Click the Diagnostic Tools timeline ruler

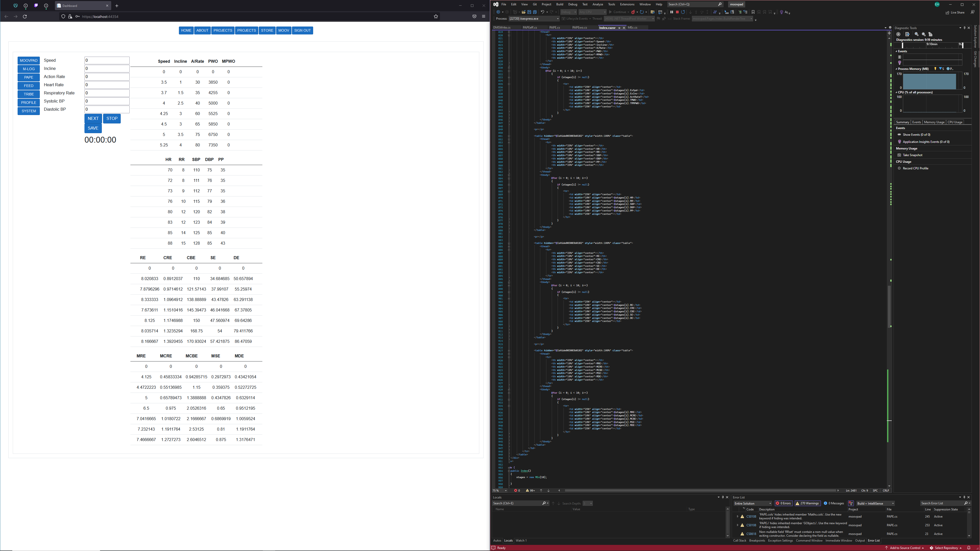[x=933, y=45]
